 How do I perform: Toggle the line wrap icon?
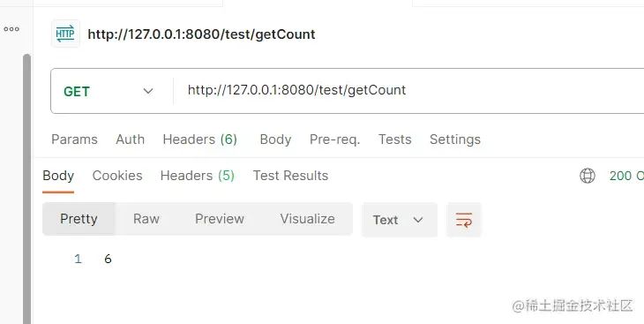click(x=464, y=220)
